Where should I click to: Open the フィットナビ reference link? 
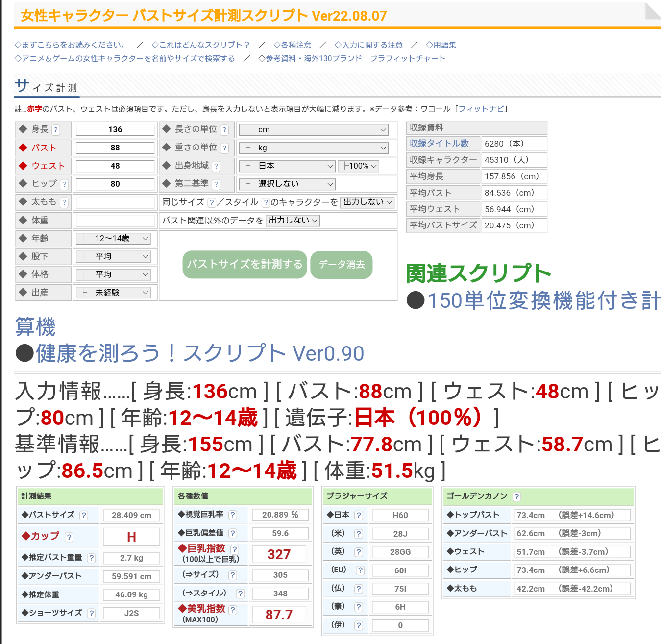pos(481,109)
